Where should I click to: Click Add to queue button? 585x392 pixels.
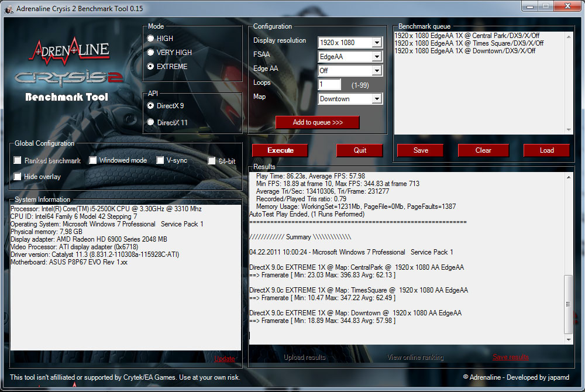pyautogui.click(x=318, y=122)
